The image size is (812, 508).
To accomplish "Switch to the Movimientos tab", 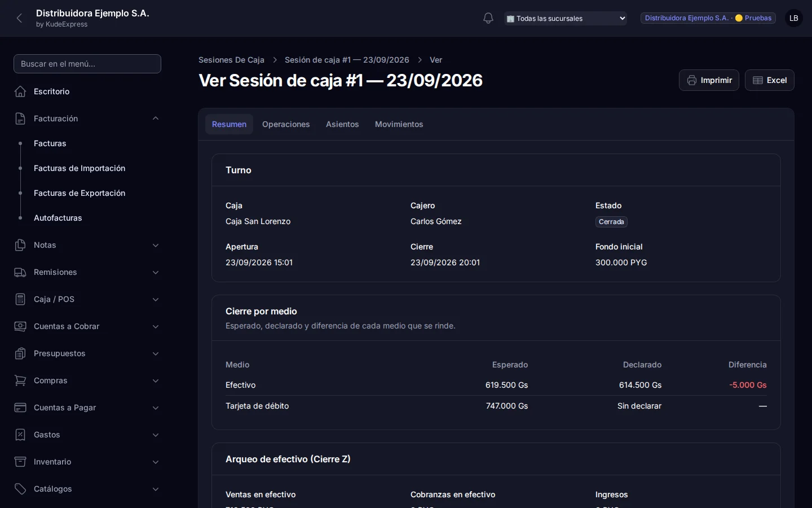I will (x=399, y=124).
